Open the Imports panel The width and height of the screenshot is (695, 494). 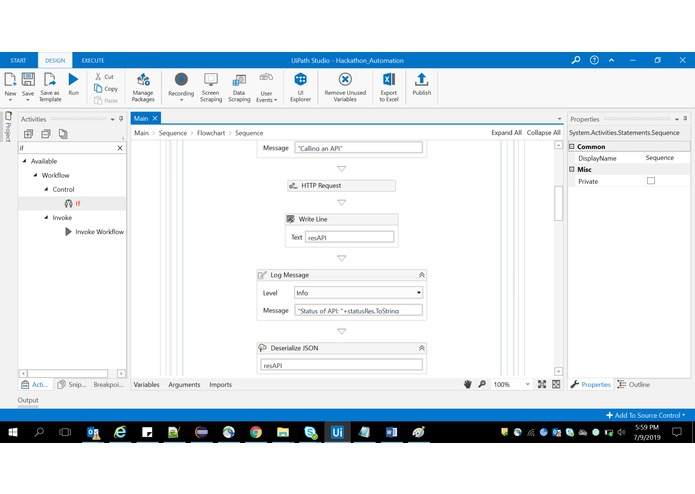click(220, 385)
